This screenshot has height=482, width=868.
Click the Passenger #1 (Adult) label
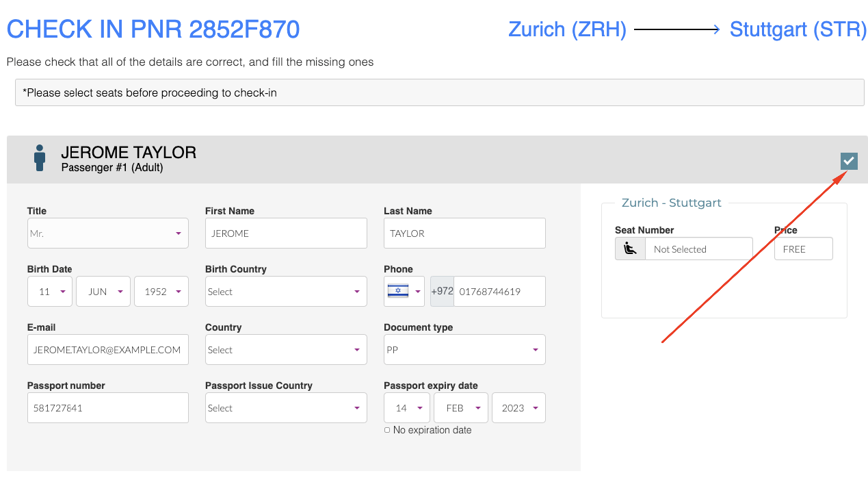tap(112, 167)
